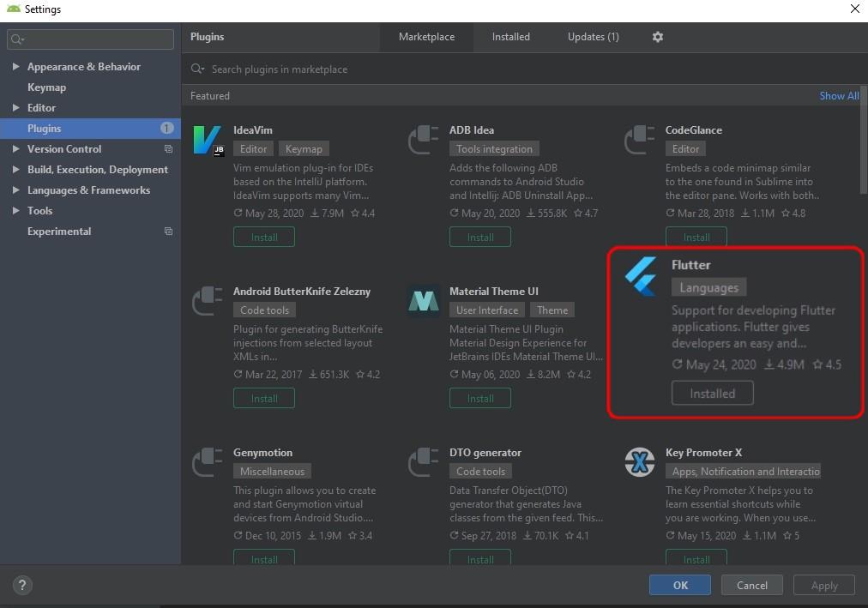Click Show All featured plugins link
This screenshot has width=868, height=608.
(x=838, y=96)
